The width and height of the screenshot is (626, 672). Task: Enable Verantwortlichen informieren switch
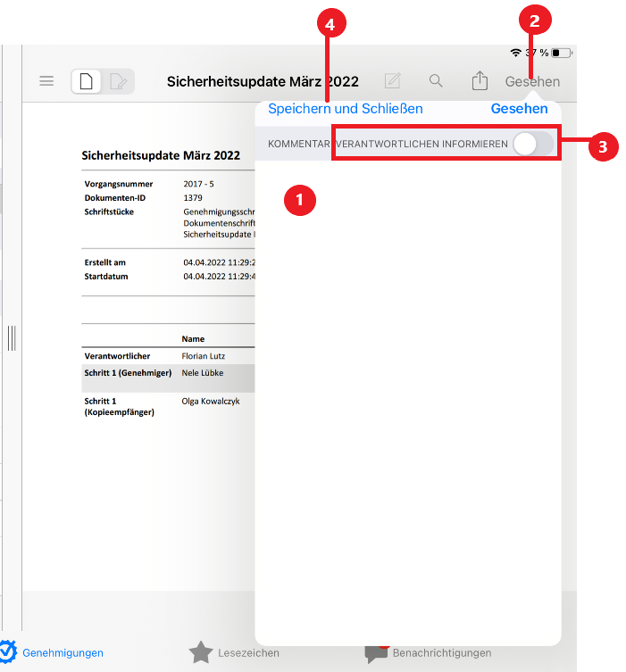coord(532,144)
